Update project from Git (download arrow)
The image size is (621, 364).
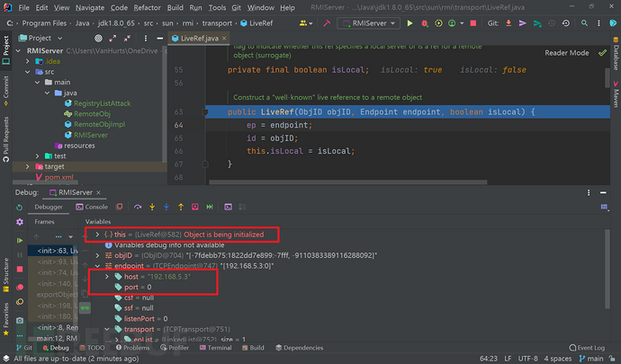[x=508, y=23]
